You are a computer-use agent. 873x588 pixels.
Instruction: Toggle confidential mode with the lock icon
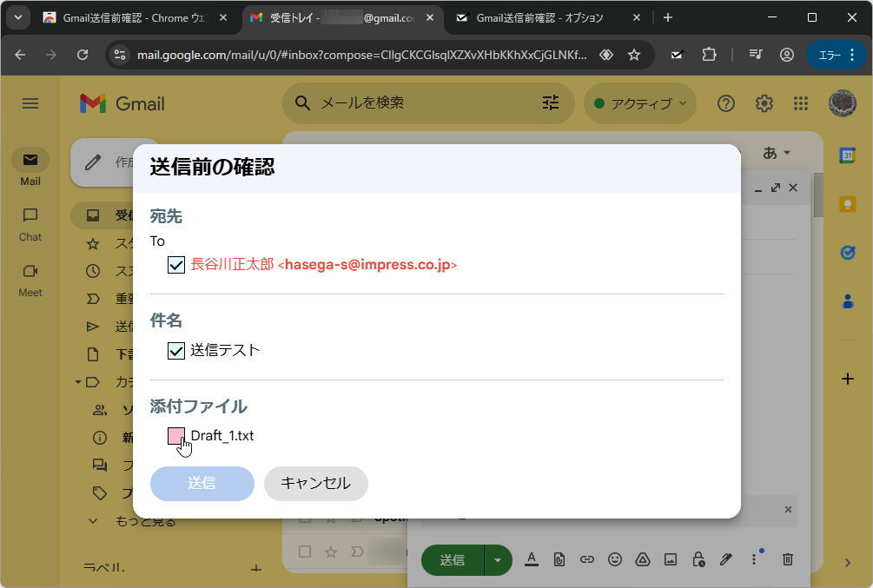click(x=698, y=559)
